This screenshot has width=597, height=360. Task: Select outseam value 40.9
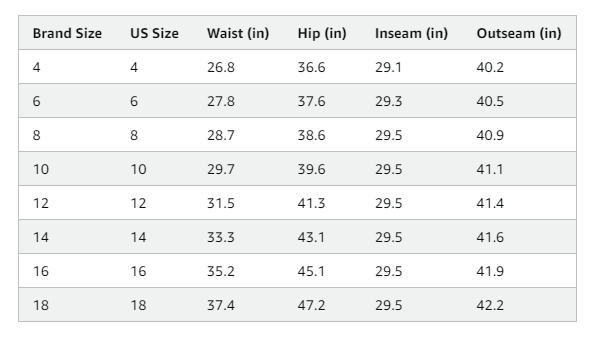[x=490, y=135]
